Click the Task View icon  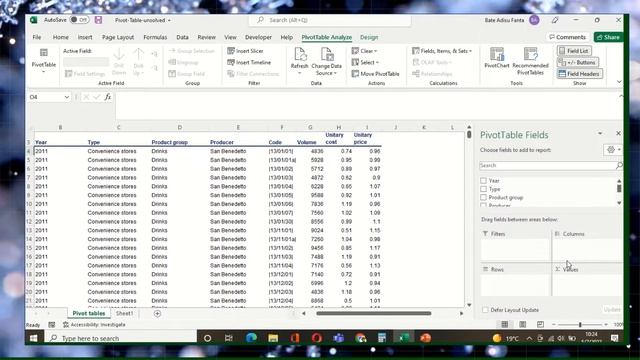click(229, 338)
